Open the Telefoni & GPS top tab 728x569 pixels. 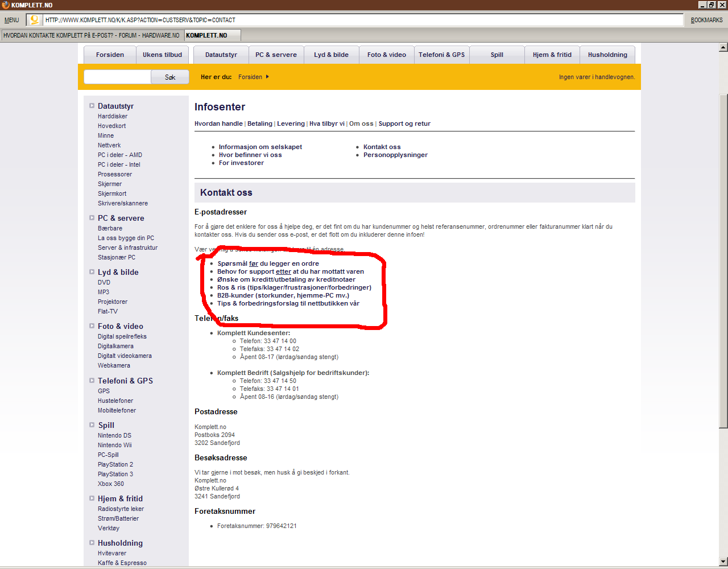441,55
